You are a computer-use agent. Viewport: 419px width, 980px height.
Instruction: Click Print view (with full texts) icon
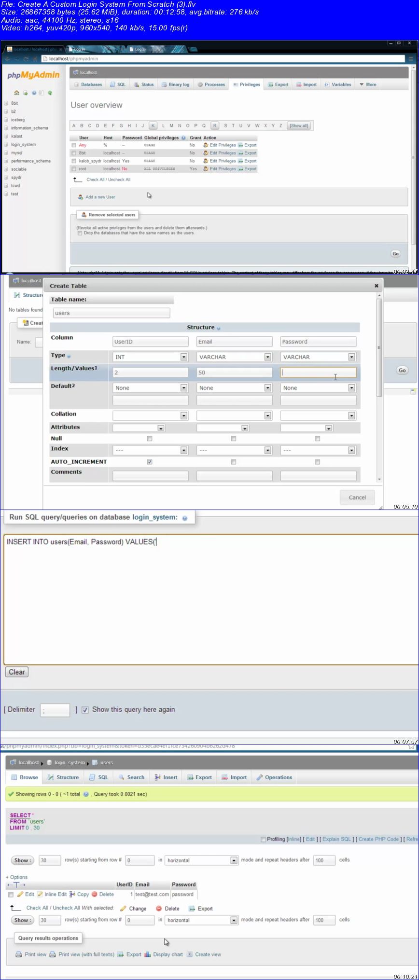click(x=53, y=954)
